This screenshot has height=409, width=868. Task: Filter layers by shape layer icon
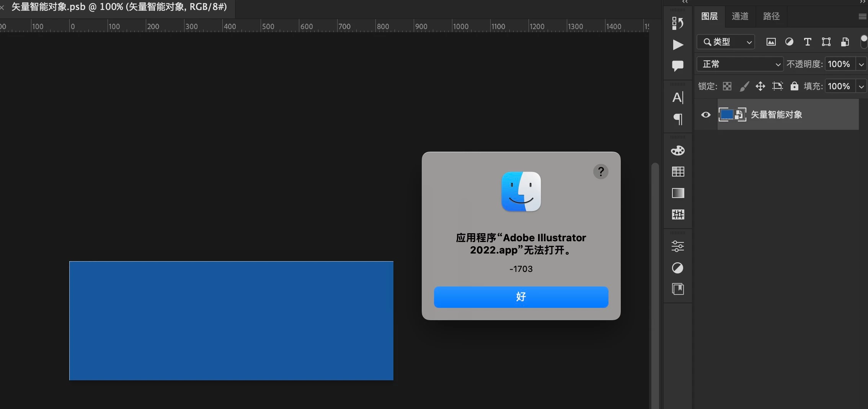point(826,42)
